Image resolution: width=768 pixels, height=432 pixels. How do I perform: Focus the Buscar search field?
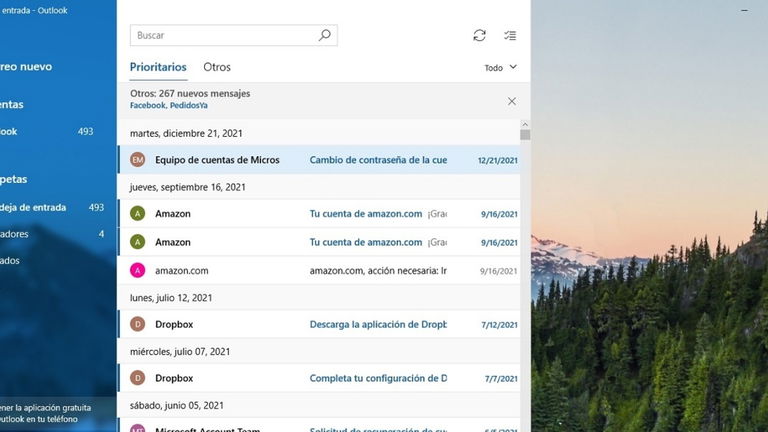click(234, 35)
